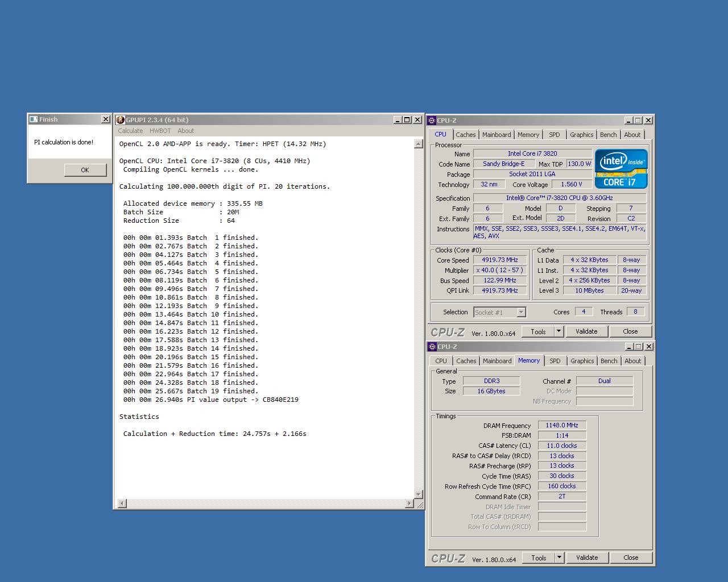Click the Batch 10 finished line

coord(191,314)
